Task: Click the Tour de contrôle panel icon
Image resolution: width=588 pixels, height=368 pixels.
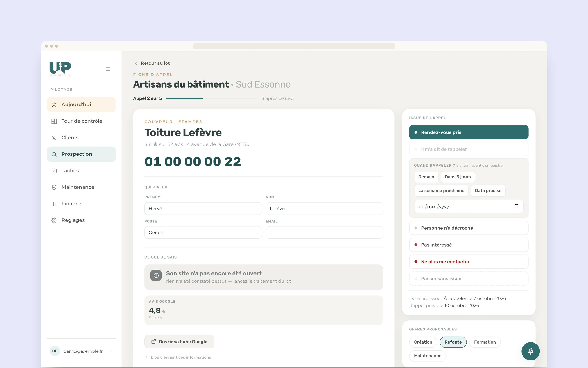Action: (x=54, y=121)
